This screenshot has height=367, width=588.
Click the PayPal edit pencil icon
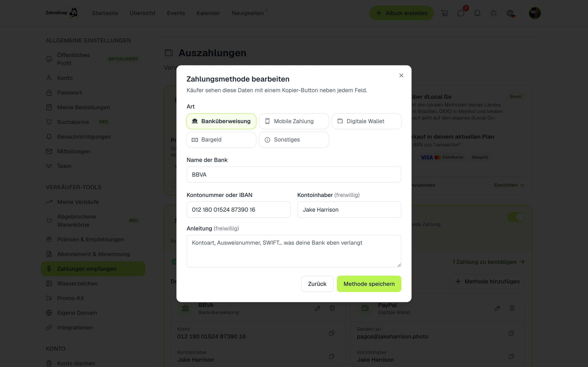pyautogui.click(x=497, y=308)
